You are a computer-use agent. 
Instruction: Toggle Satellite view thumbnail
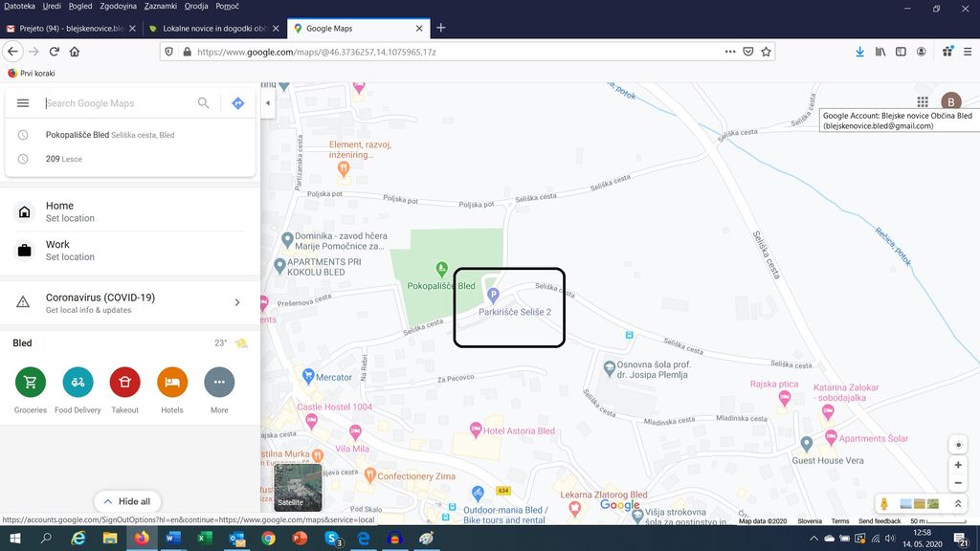pos(298,487)
